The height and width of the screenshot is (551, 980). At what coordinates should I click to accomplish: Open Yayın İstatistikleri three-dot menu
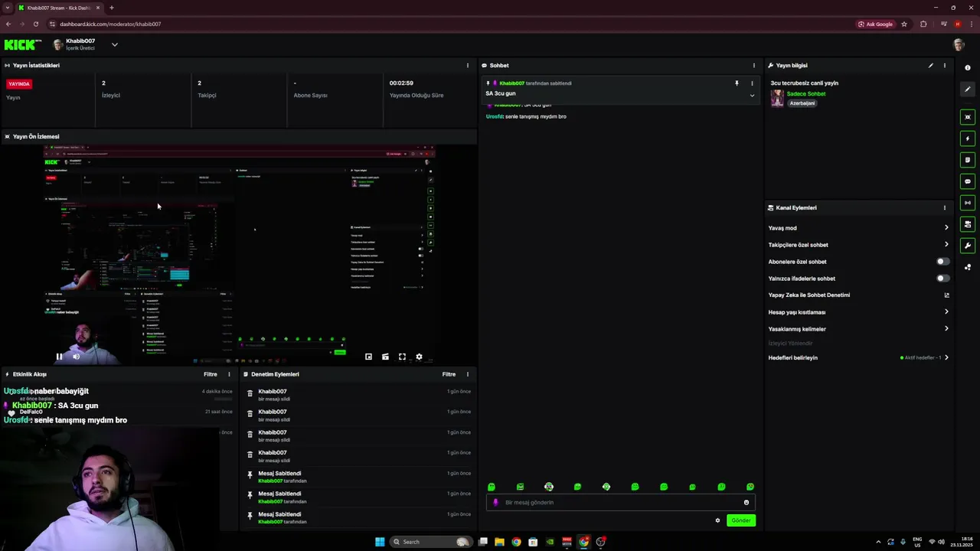[x=468, y=66]
